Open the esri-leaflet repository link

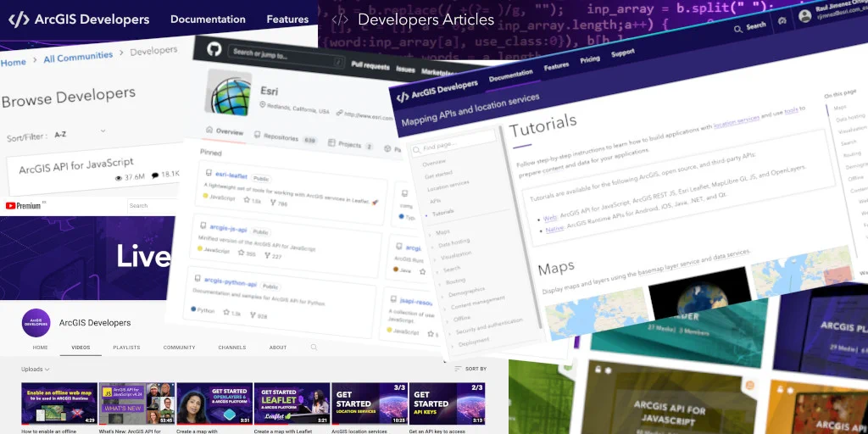231,175
